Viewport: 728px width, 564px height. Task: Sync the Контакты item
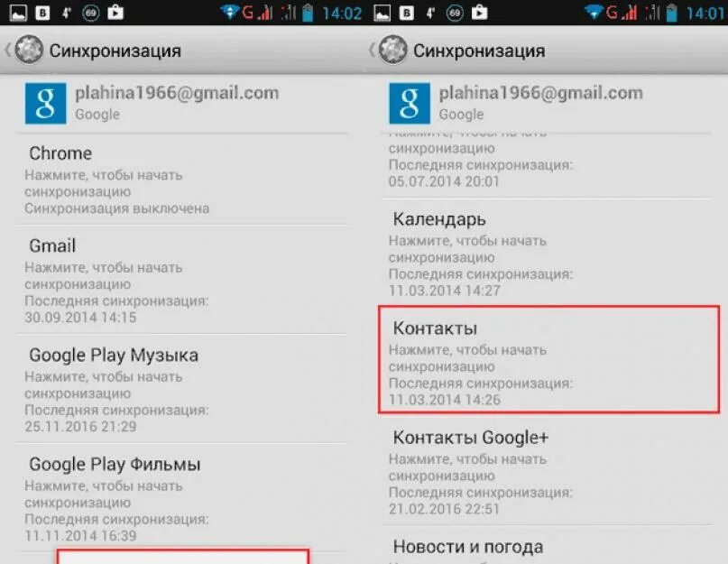coord(548,359)
